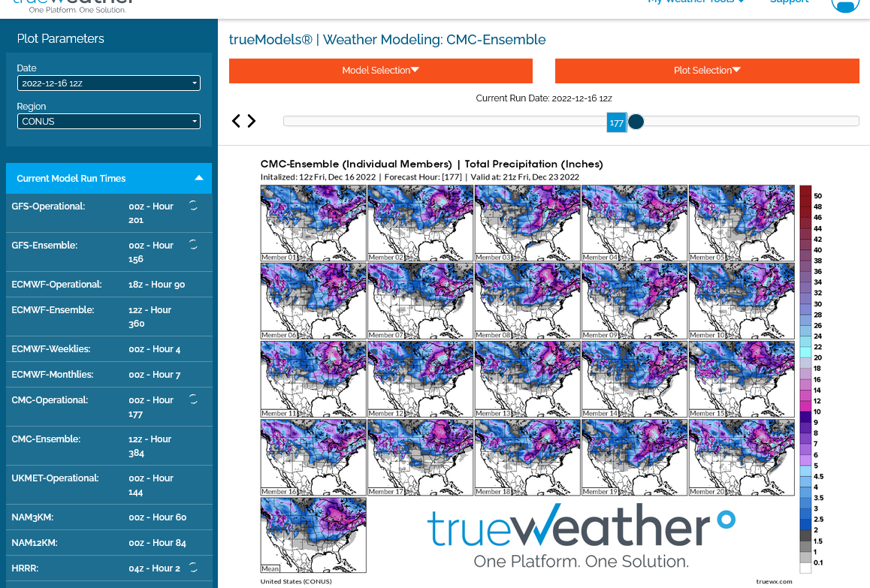Select the GFS-Ensemble row
Viewport: 870px width, 588px height.
click(x=109, y=252)
